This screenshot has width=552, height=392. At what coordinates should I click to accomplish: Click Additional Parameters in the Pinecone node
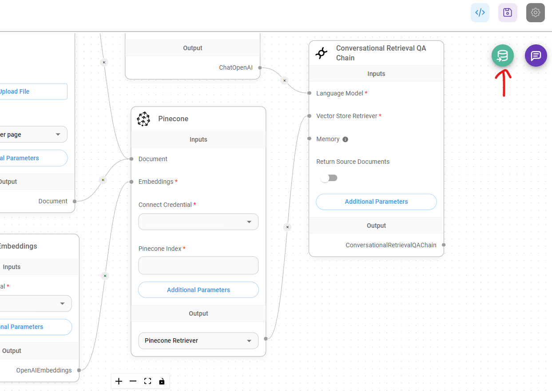click(x=199, y=290)
